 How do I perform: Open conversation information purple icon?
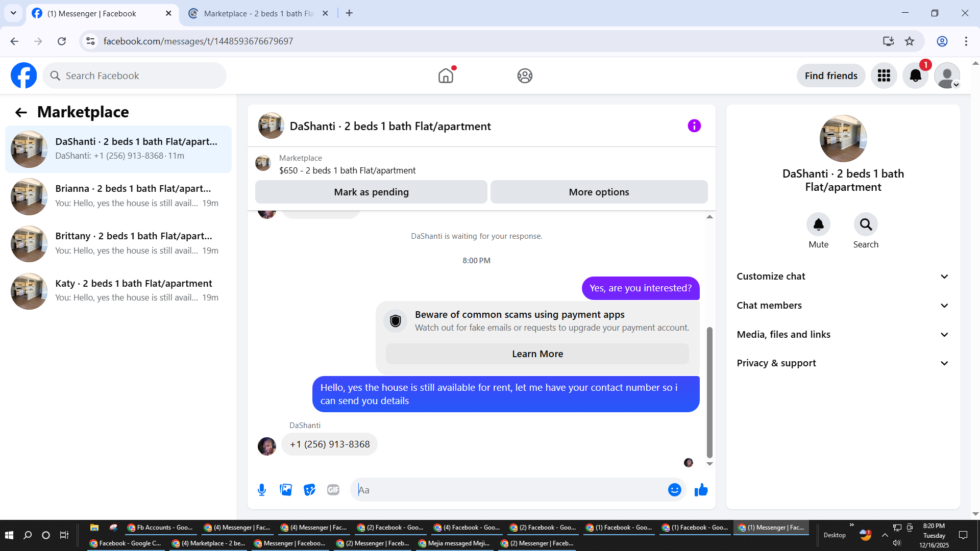click(694, 126)
